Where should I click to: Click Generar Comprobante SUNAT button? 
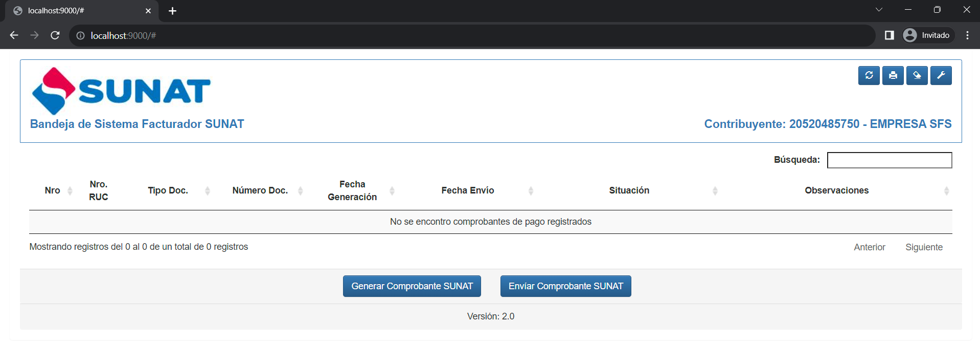tap(412, 286)
